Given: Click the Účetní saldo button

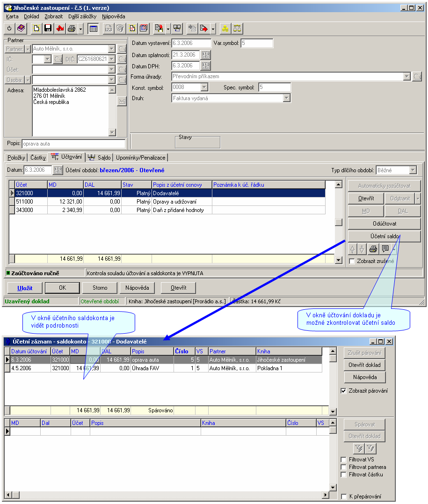Looking at the screenshot, I should [384, 236].
